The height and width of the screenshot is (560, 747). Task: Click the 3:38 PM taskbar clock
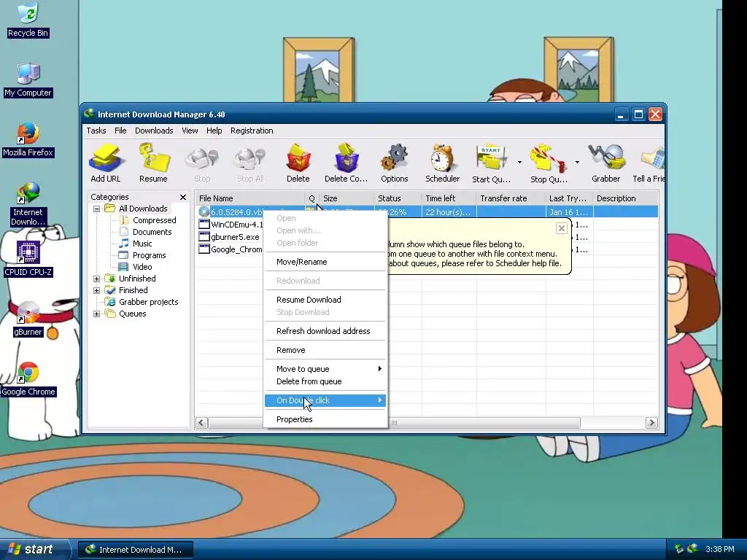[720, 549]
